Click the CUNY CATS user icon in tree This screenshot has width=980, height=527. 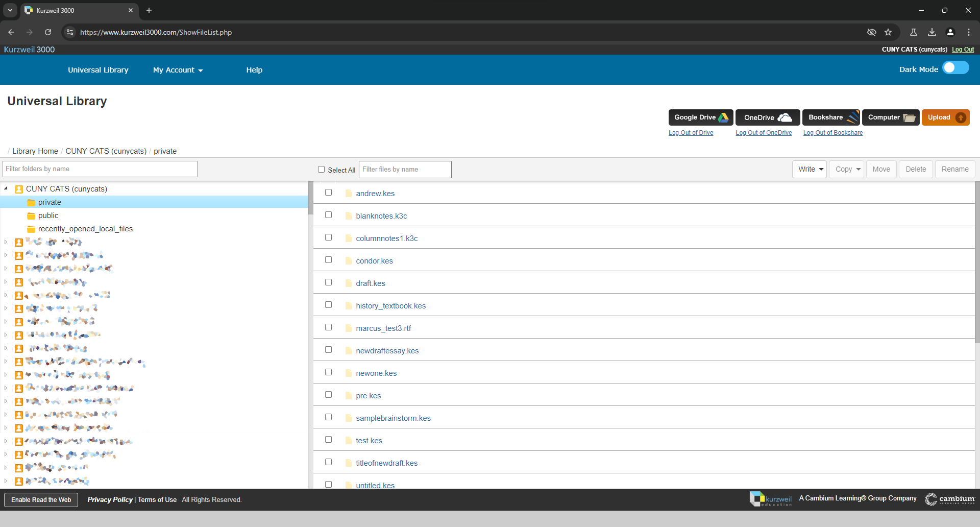click(19, 189)
